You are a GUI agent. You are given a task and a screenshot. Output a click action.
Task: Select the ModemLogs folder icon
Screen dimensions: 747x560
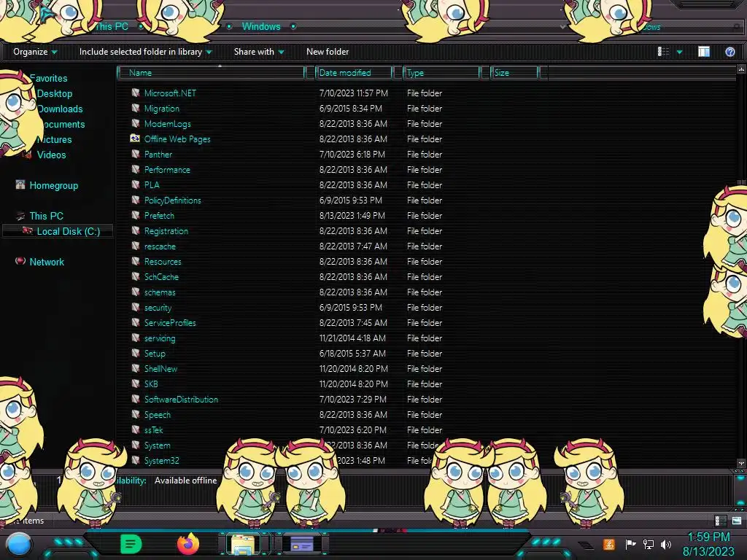(135, 123)
